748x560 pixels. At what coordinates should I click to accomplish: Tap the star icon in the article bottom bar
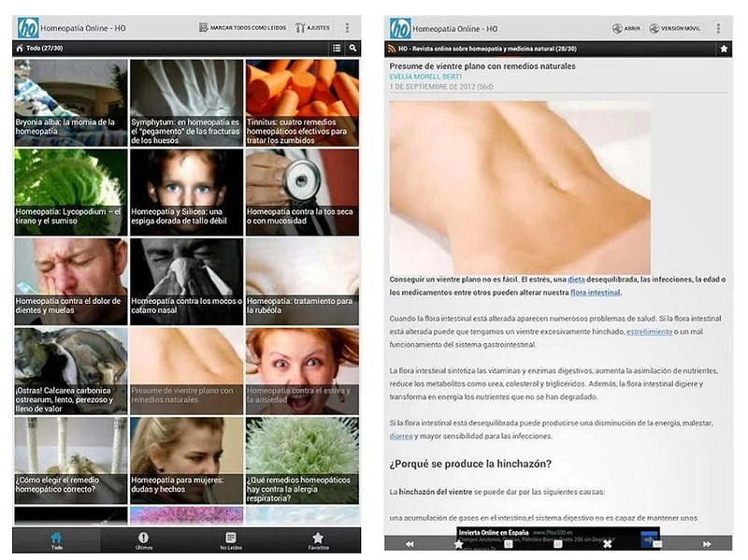(x=459, y=544)
